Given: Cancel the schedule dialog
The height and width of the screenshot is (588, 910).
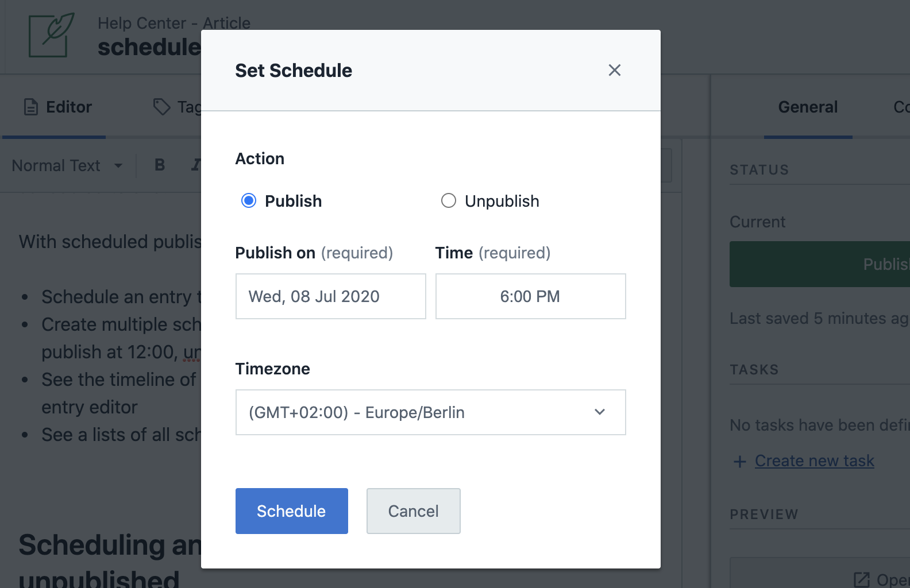Looking at the screenshot, I should click(413, 511).
